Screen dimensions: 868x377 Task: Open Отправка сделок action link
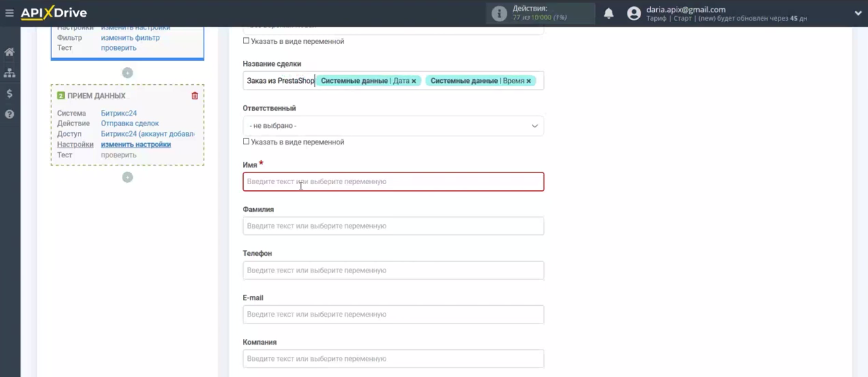pos(130,123)
